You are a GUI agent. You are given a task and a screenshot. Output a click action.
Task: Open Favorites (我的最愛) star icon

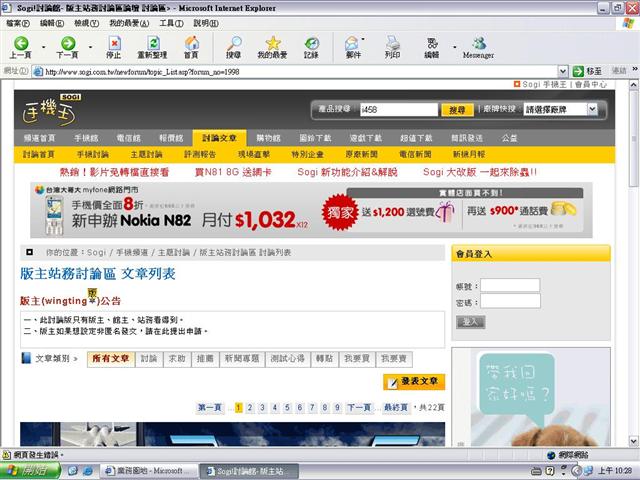pyautogui.click(x=273, y=43)
